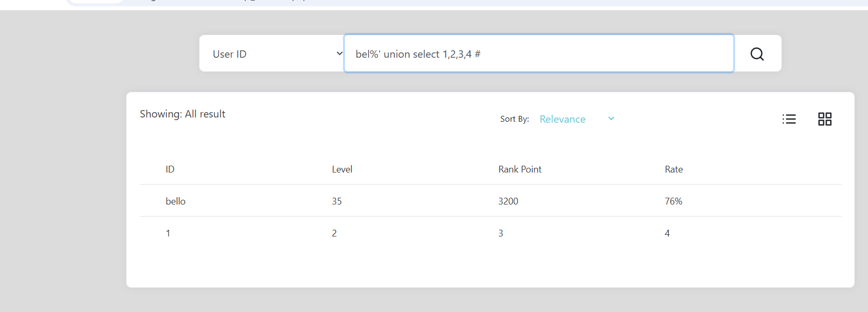Click the 76% rate cell
This screenshot has width=868, height=312.
pyautogui.click(x=673, y=201)
